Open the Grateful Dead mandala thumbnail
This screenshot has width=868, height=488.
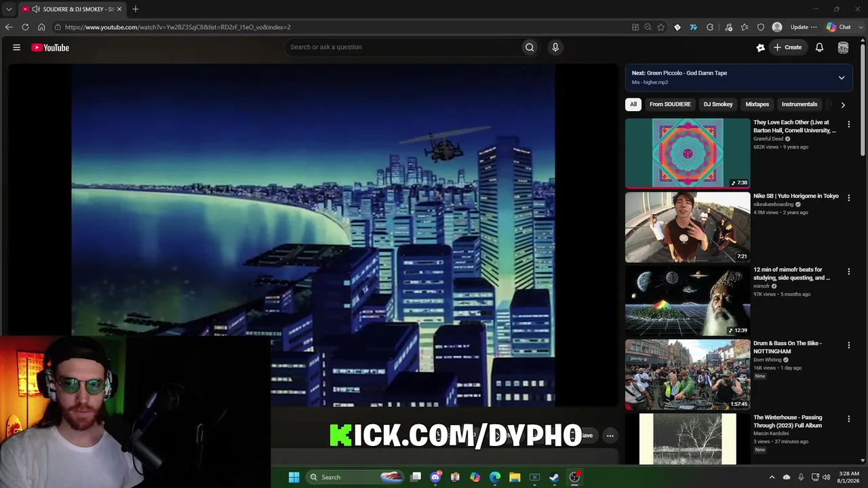click(688, 153)
